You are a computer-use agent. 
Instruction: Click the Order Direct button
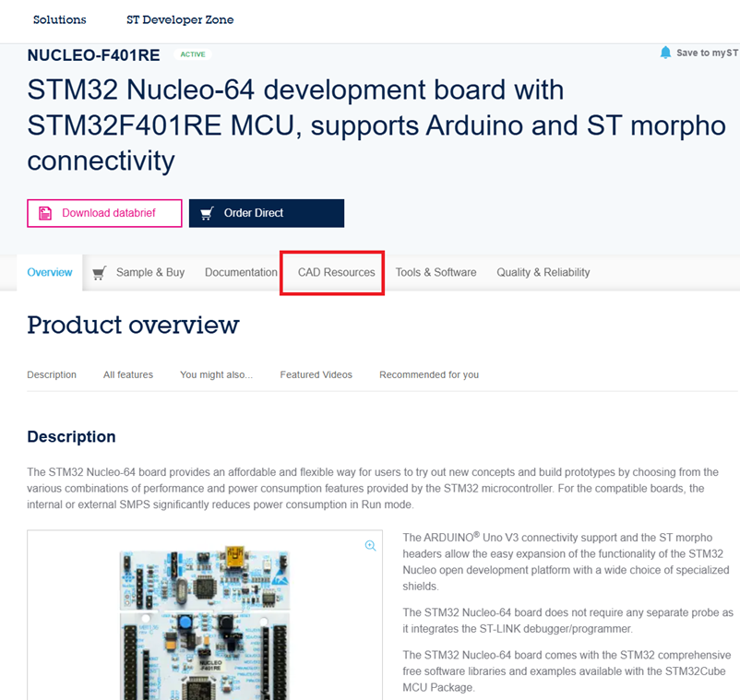(x=267, y=213)
